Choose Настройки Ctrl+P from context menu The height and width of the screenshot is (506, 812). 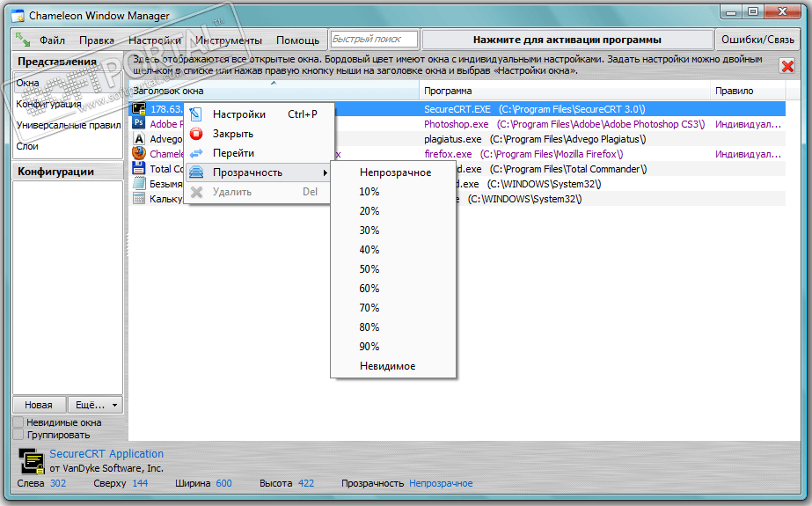point(258,114)
